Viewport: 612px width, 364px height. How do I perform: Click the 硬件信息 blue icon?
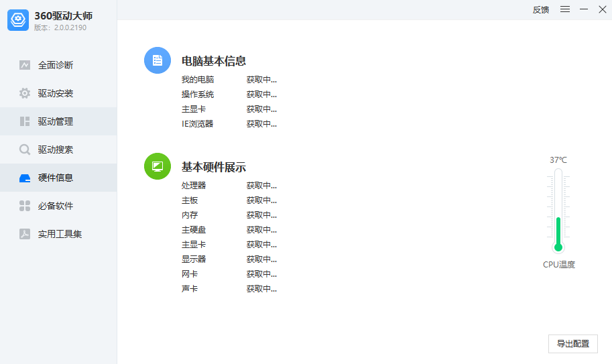click(x=25, y=178)
